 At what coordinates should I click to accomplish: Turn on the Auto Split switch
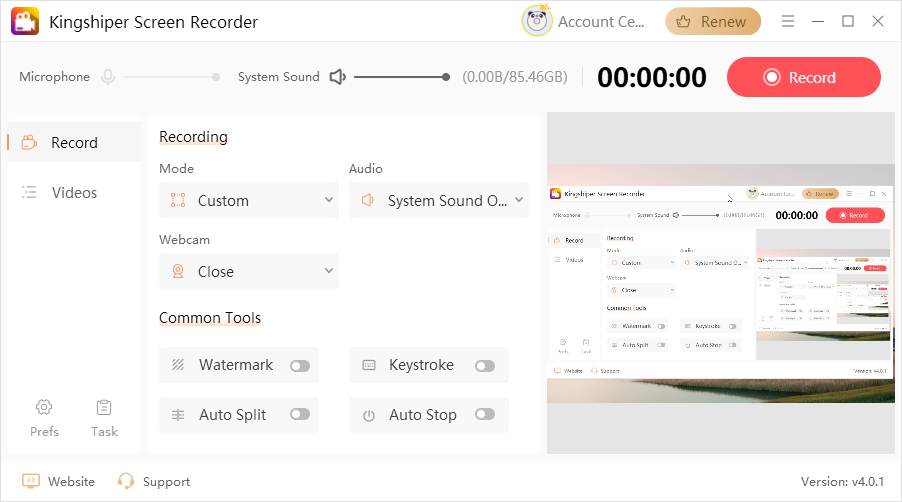click(x=300, y=415)
